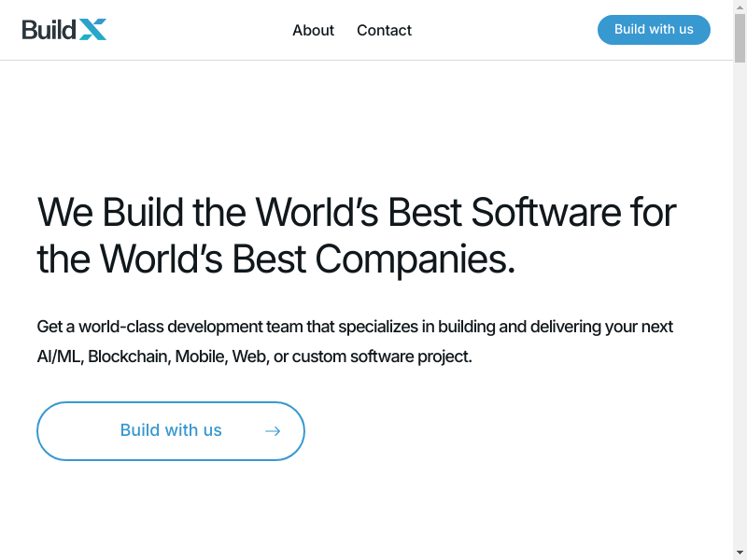The image size is (747, 560).
Task: Click the arrow icon in the outlined button
Action: [x=273, y=431]
